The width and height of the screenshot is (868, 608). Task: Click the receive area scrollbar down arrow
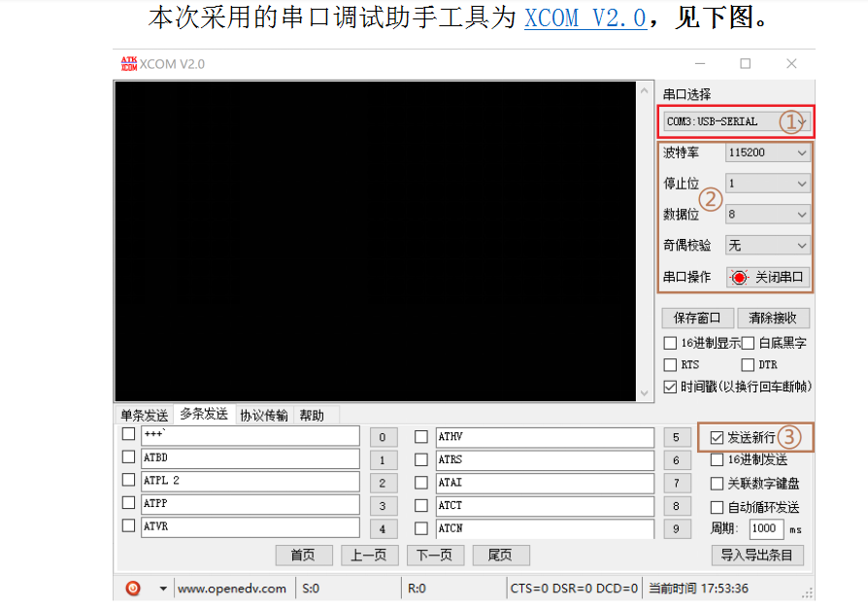[x=645, y=393]
